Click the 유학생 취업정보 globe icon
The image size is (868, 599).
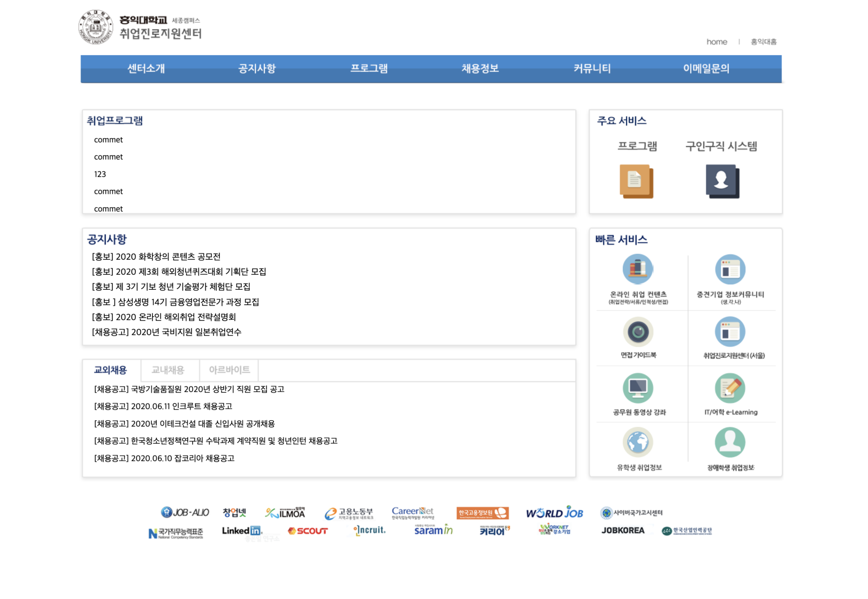[x=638, y=442]
